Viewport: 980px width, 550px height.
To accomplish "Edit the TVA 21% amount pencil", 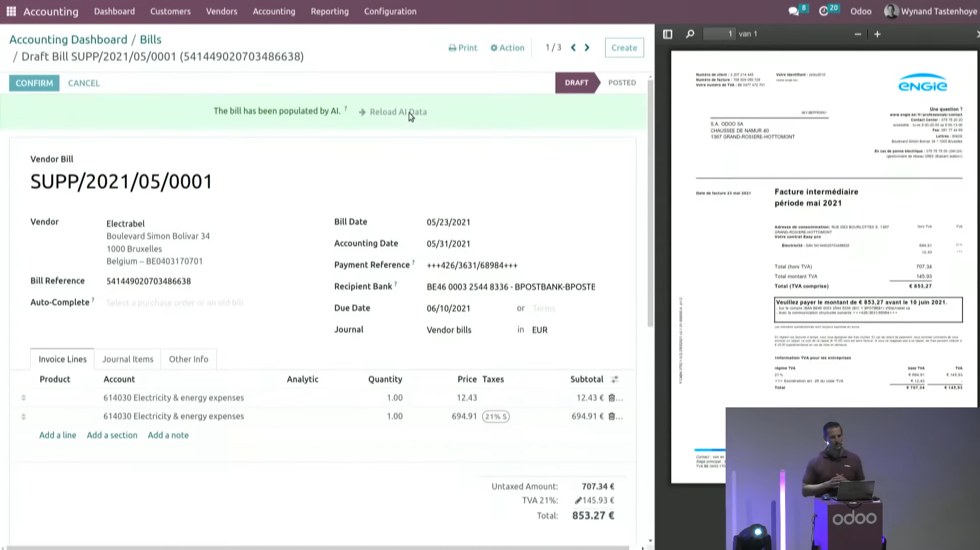I will tap(578, 501).
